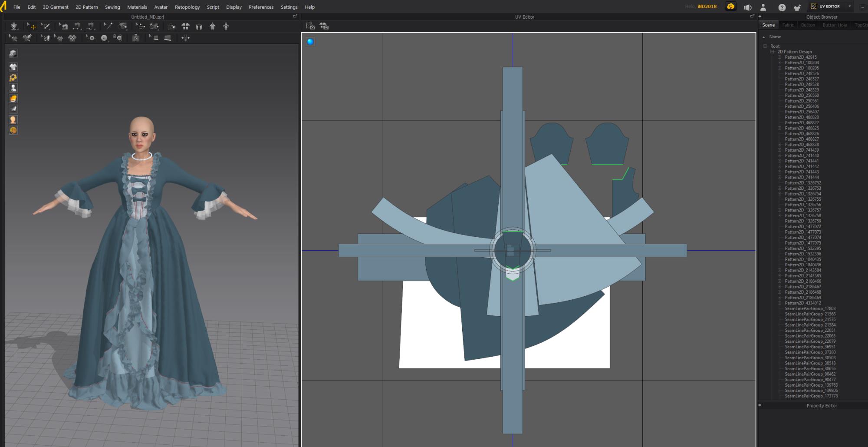Click the checkered shirt texture icon
Viewport: 868px width, 447px height.
72,38
